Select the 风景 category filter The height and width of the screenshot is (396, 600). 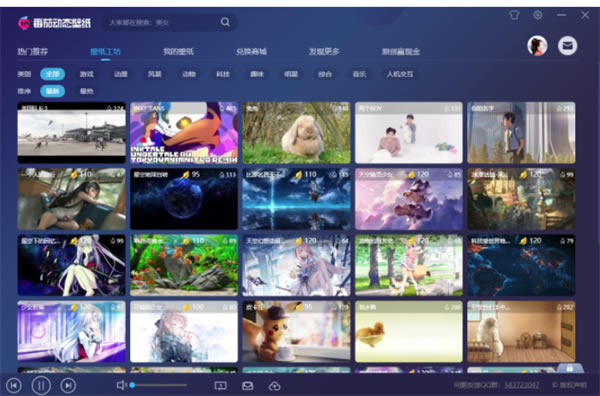click(x=155, y=74)
